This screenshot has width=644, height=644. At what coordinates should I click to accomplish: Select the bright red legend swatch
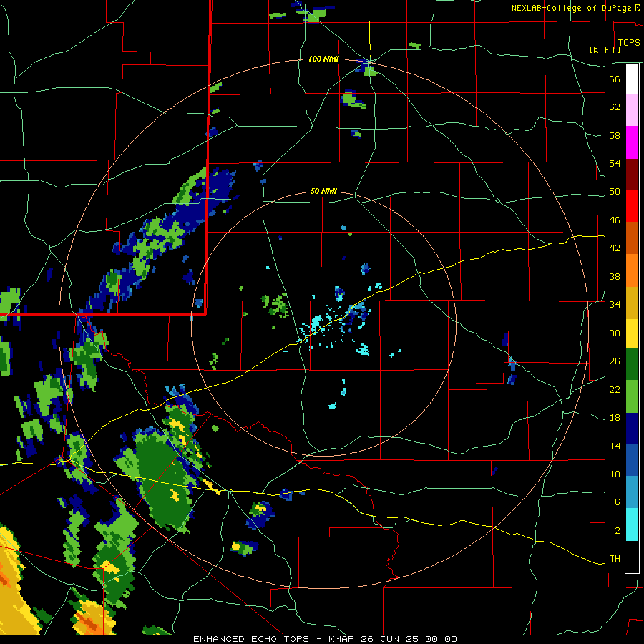point(632,206)
